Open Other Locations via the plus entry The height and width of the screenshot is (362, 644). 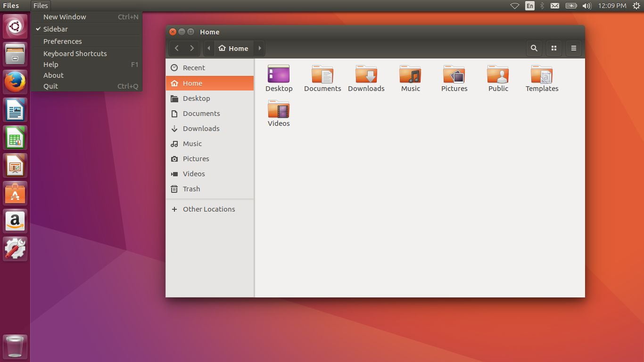[x=208, y=209]
